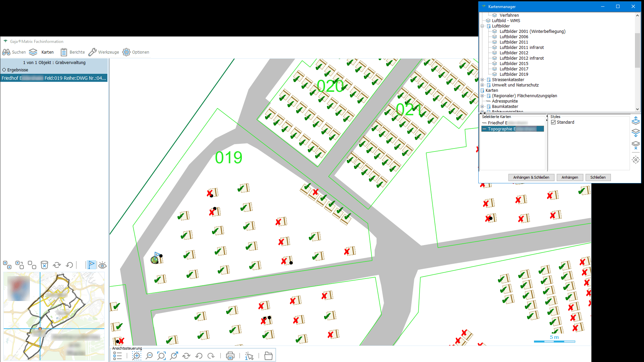
Task: Select Luftbilder 2019 in the tree
Action: point(514,74)
